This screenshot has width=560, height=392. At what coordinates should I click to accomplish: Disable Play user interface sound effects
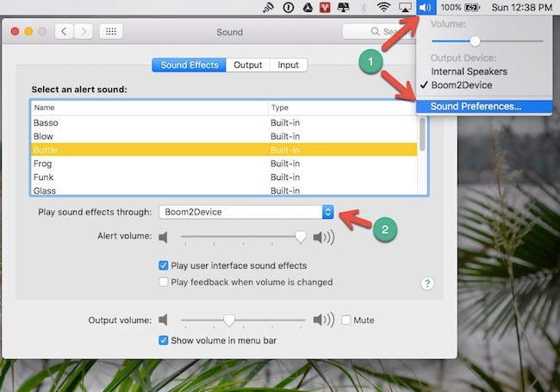(x=164, y=265)
